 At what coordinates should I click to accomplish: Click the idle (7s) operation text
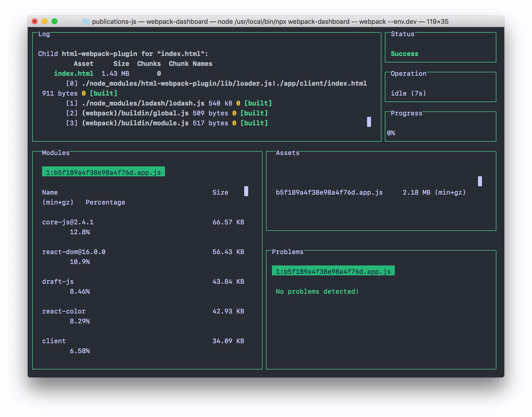tap(408, 93)
